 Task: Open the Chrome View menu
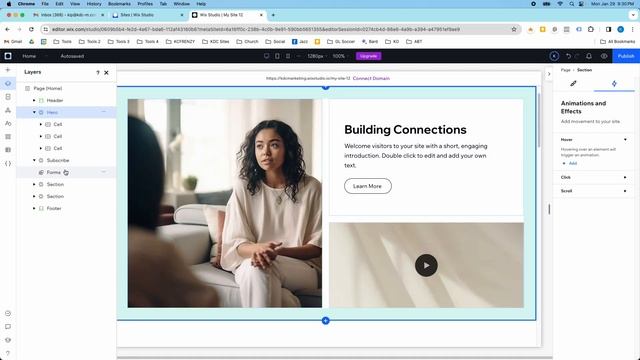click(75, 4)
